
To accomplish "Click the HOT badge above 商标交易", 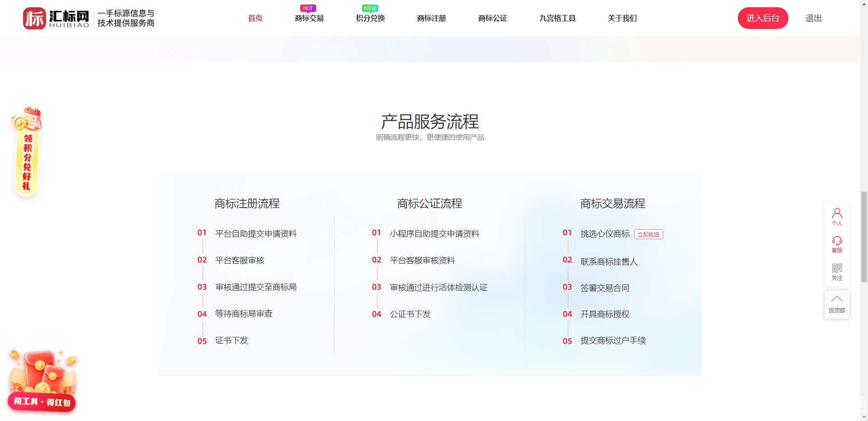I will 308,8.
